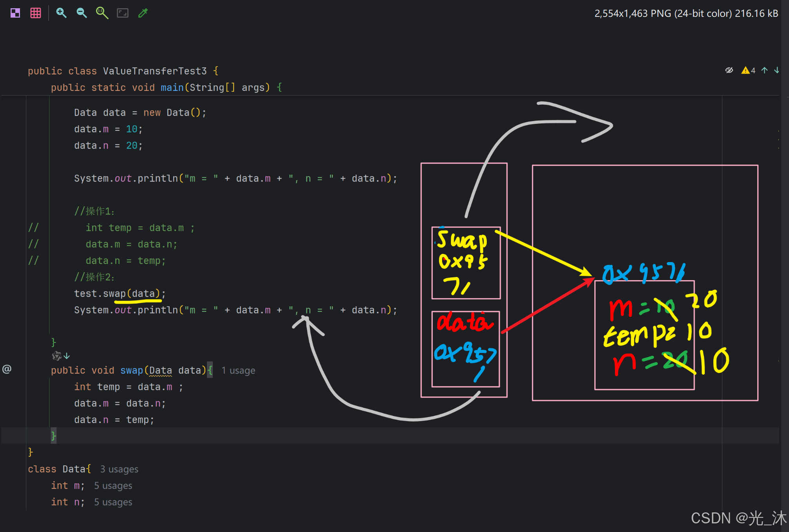Select the green color picker eyedropper
The image size is (789, 532).
(143, 13)
